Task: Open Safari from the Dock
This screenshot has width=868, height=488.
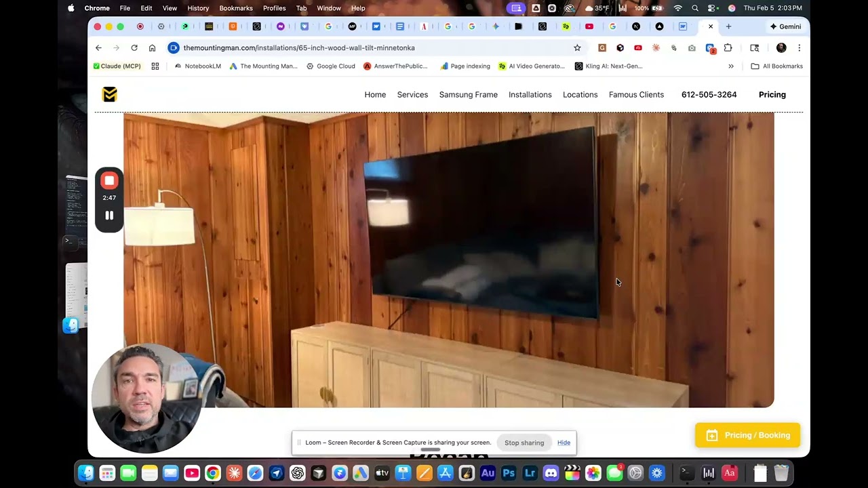Action: pyautogui.click(x=255, y=473)
